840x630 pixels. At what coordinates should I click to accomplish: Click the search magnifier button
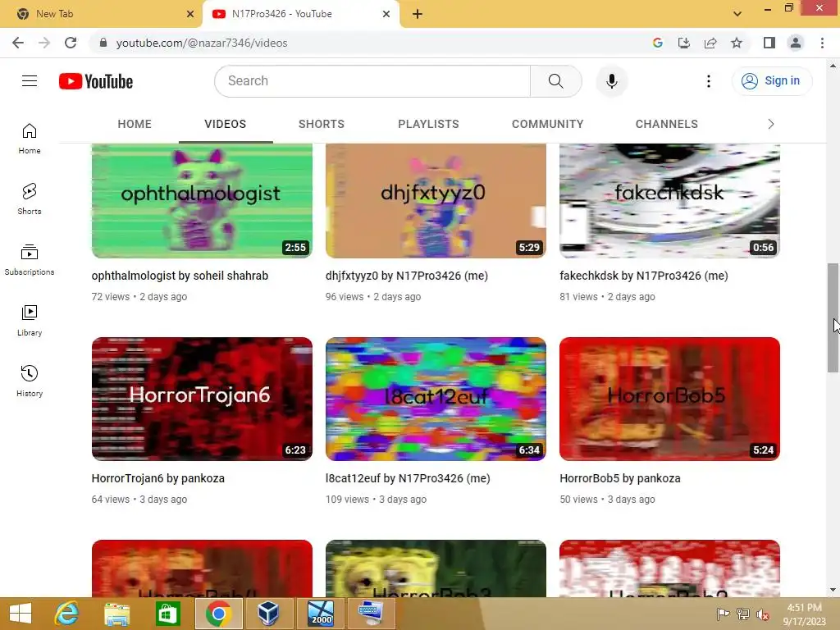pos(555,81)
